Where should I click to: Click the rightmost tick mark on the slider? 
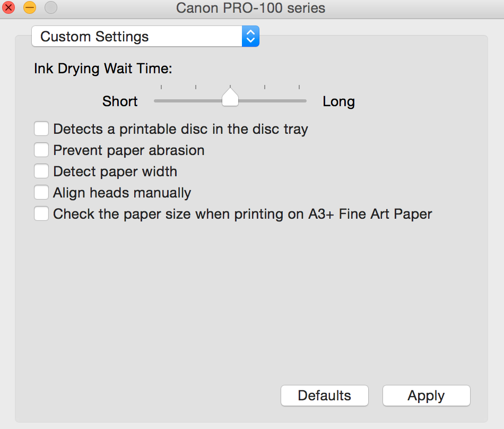click(299, 87)
